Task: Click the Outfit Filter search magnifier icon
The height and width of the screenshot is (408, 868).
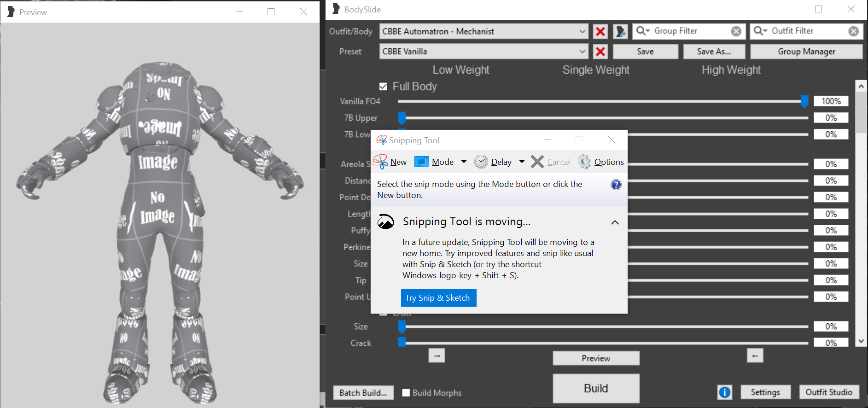Action: click(760, 31)
